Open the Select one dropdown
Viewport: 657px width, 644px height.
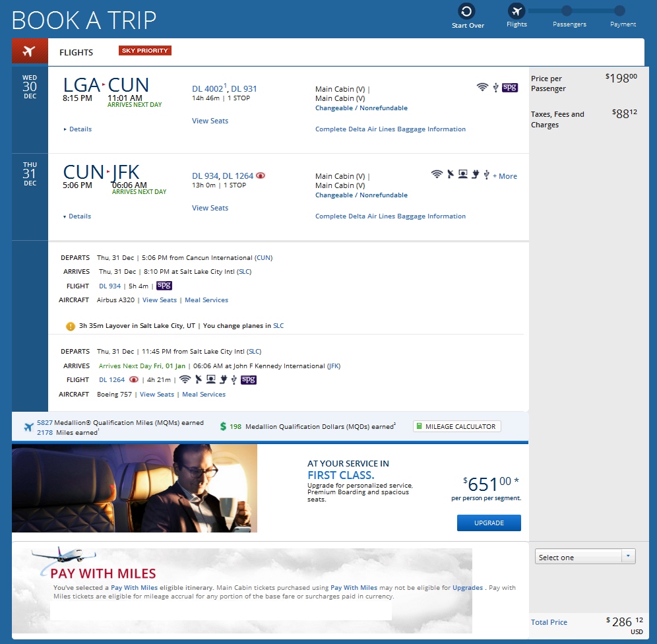[x=585, y=556]
